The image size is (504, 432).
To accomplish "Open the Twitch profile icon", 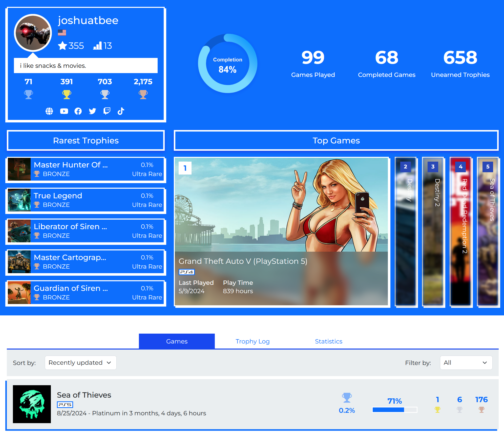I will pyautogui.click(x=107, y=111).
